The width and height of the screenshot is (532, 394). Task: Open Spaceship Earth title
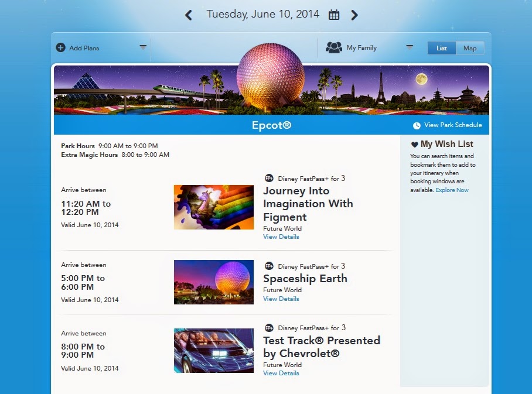(305, 279)
